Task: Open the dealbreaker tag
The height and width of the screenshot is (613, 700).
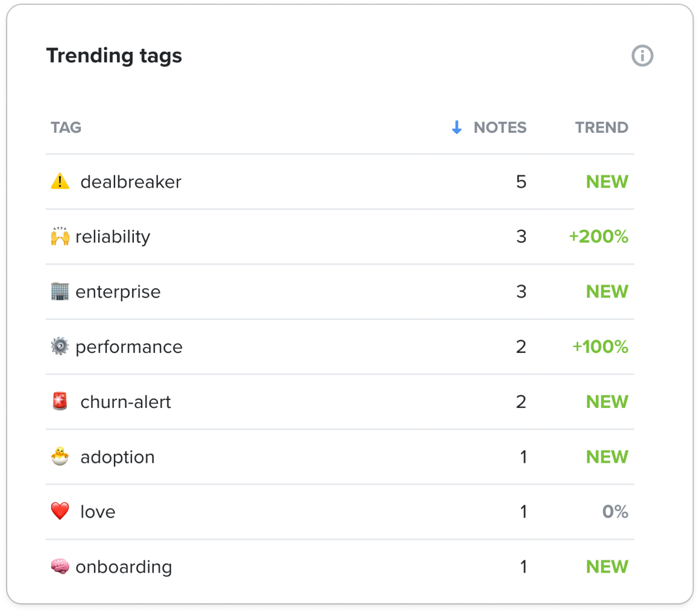Action: tap(131, 182)
